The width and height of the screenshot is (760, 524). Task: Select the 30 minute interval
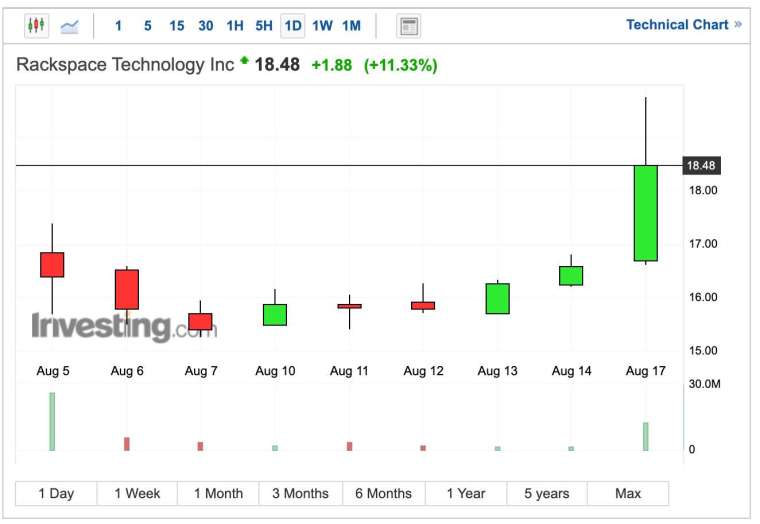[x=206, y=26]
